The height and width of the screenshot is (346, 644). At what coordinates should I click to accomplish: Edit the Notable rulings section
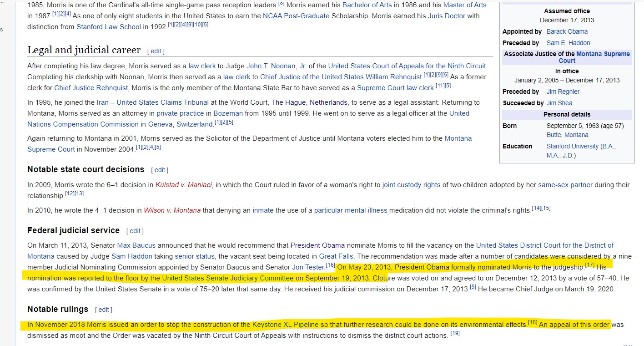click(x=104, y=310)
